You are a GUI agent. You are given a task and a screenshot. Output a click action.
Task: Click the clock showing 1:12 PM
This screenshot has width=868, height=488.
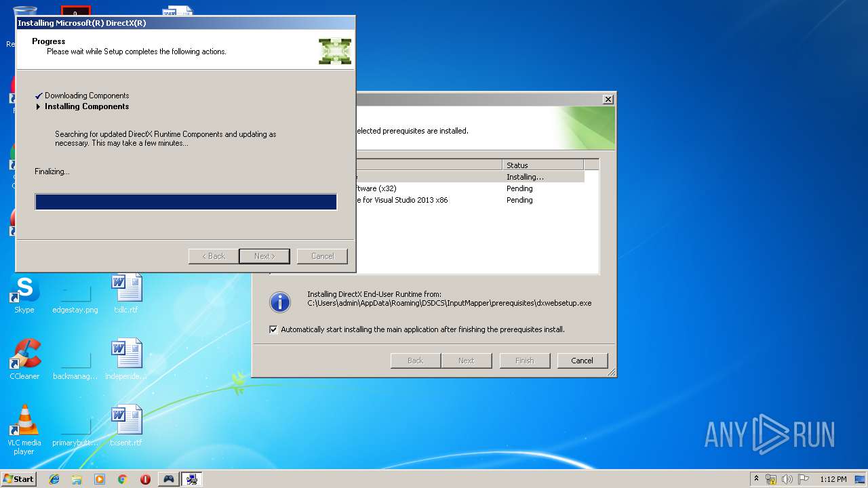coord(833,479)
